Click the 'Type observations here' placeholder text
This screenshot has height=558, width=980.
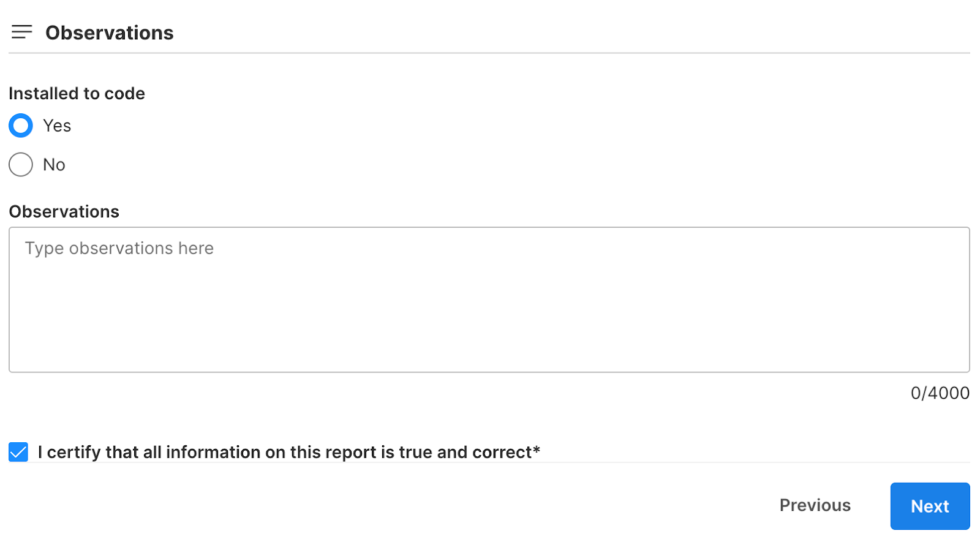click(x=119, y=248)
